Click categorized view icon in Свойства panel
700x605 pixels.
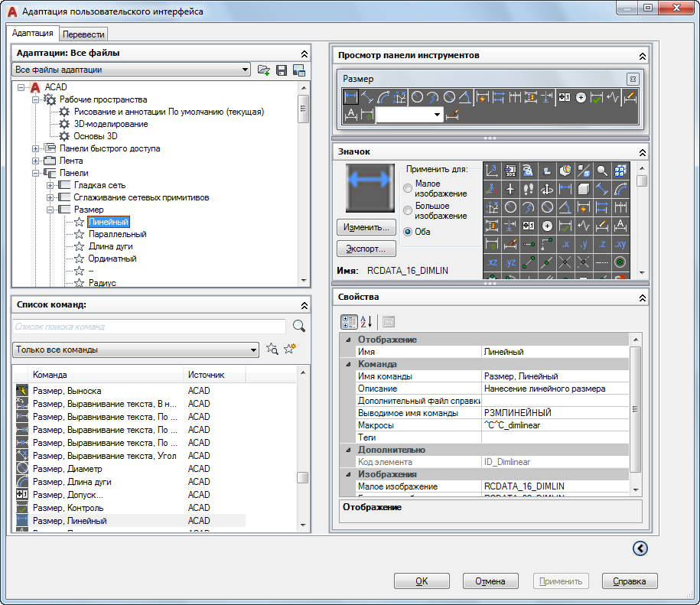349,322
